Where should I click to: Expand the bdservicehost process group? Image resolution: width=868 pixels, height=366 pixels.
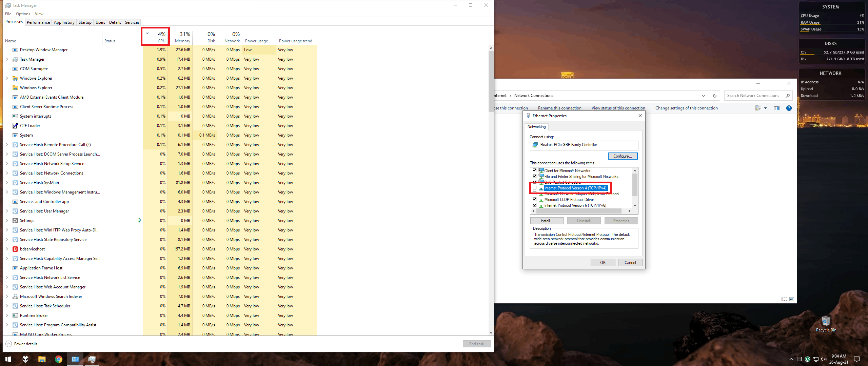coord(7,249)
